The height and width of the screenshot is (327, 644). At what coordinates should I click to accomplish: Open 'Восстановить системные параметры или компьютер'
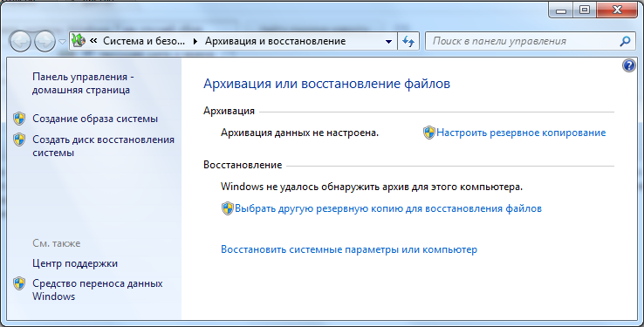coord(349,249)
